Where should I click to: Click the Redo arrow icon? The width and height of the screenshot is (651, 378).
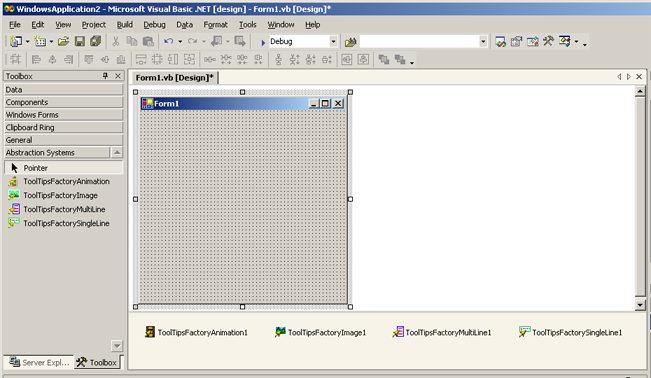tap(192, 41)
